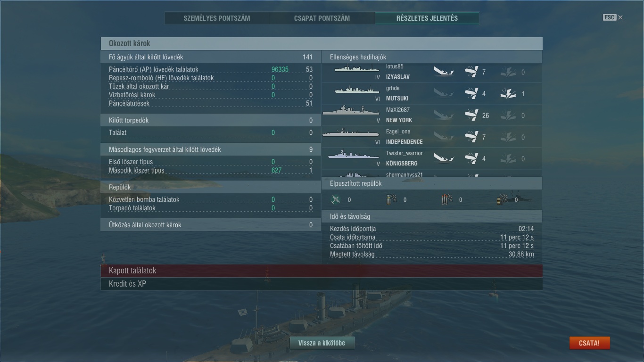This screenshot has width=644, height=362.
Task: Click the IZYASLAV sunk-ship icon
Action: click(x=444, y=72)
